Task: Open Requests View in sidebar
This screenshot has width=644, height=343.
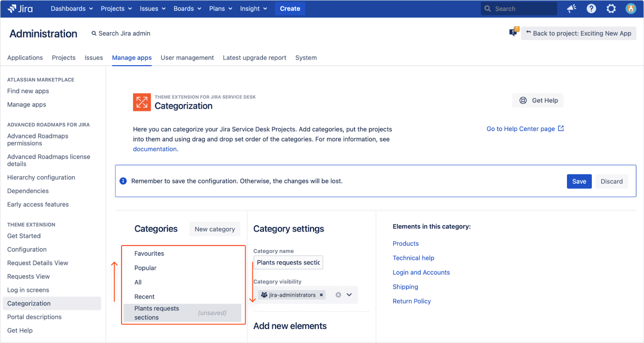Action: point(29,276)
